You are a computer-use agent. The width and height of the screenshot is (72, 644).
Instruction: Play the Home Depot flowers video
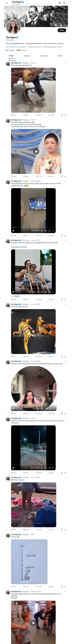(33, 623)
